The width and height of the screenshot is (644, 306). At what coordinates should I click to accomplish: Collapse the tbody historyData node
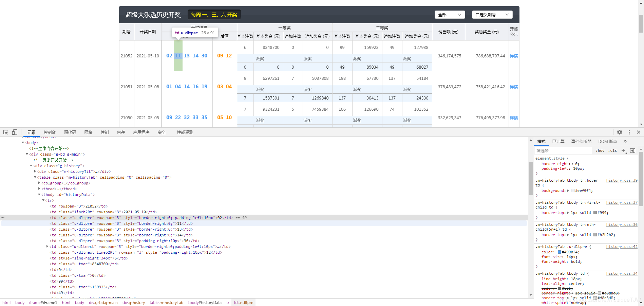(x=39, y=195)
